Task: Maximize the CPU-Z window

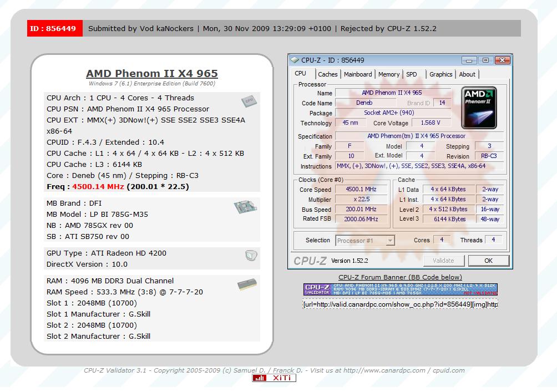Action: point(485,60)
